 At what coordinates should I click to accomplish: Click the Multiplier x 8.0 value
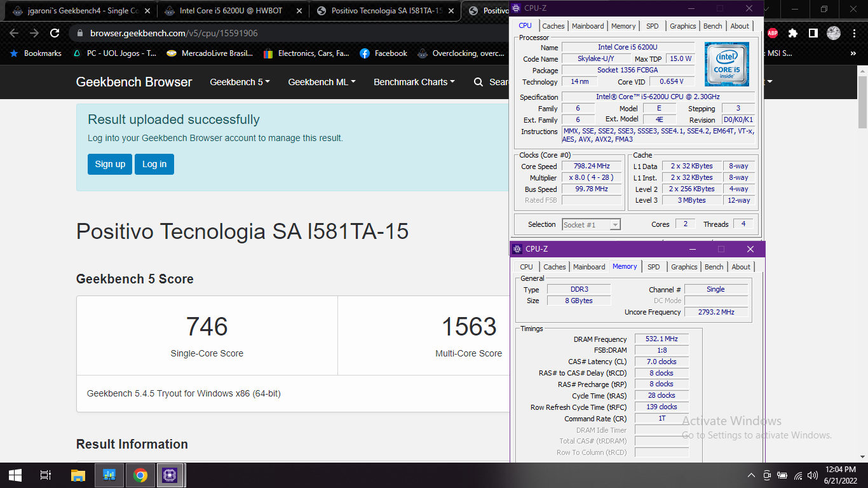click(592, 178)
